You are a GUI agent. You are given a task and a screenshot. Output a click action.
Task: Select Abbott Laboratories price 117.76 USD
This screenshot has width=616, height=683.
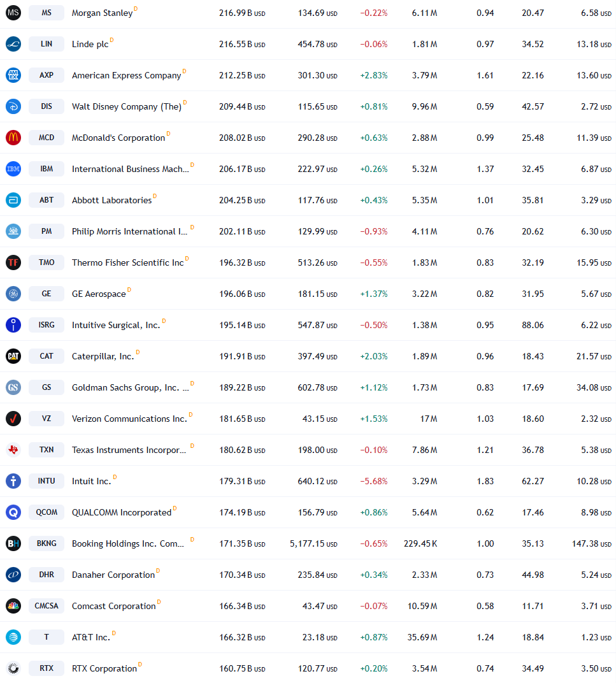[318, 200]
